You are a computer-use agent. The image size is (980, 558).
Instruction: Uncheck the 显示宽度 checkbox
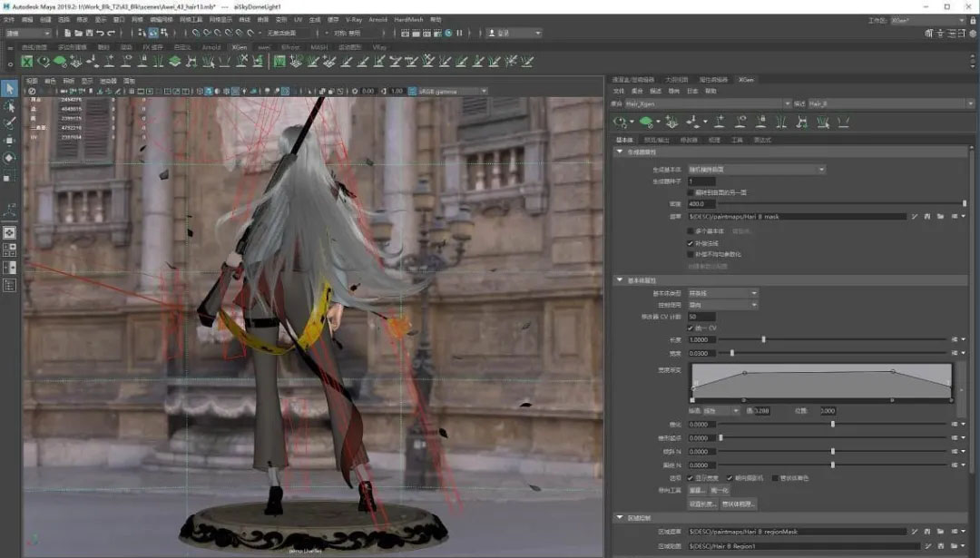(691, 478)
